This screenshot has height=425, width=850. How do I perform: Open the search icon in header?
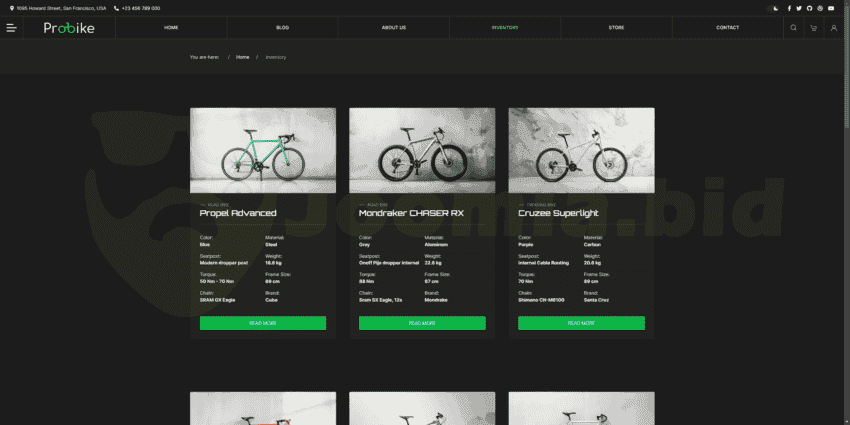793,28
